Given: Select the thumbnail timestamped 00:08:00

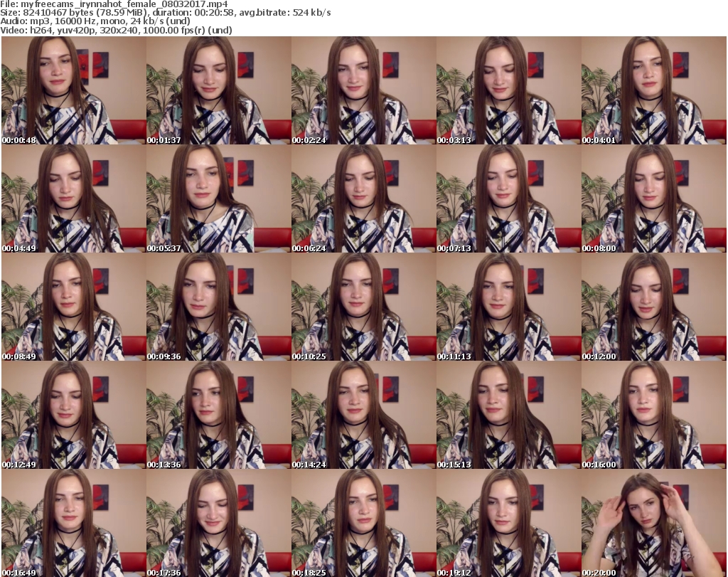Looking at the screenshot, I should point(653,198).
